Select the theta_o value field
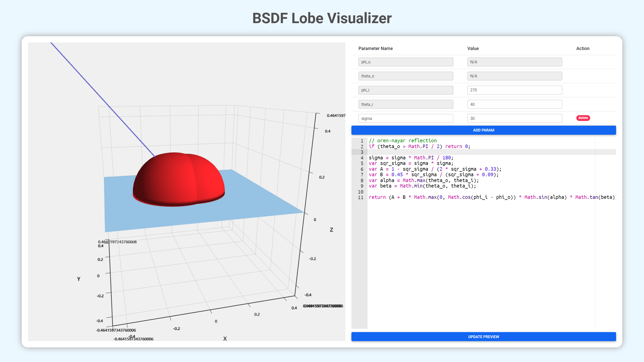644x362 pixels. coord(514,76)
